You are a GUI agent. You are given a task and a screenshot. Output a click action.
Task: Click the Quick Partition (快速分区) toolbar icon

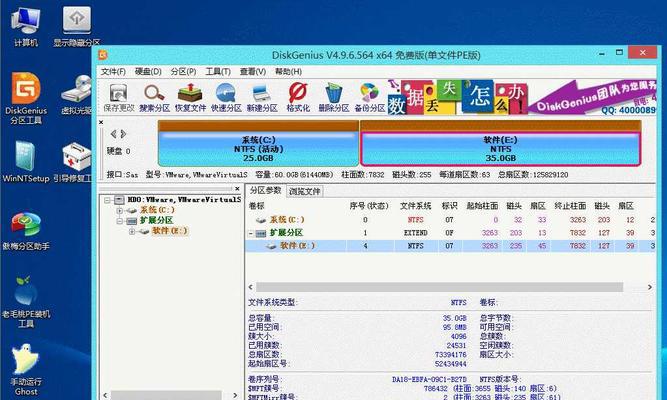coord(226,98)
